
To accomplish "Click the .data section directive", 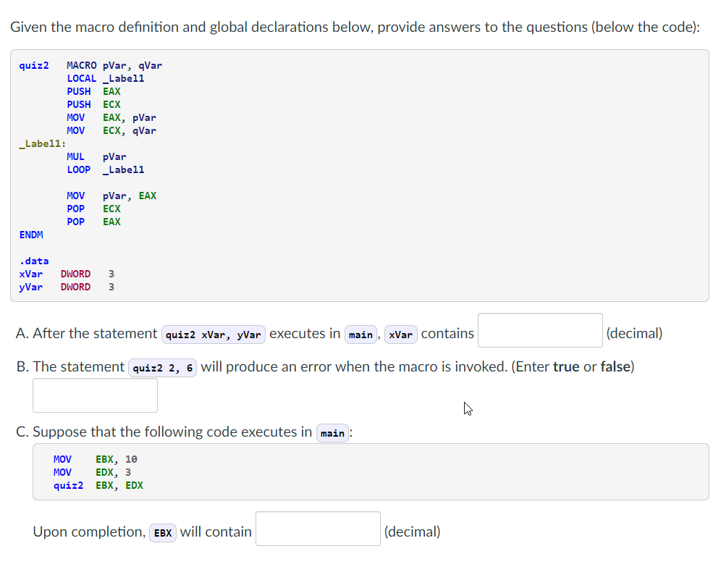I will (35, 261).
